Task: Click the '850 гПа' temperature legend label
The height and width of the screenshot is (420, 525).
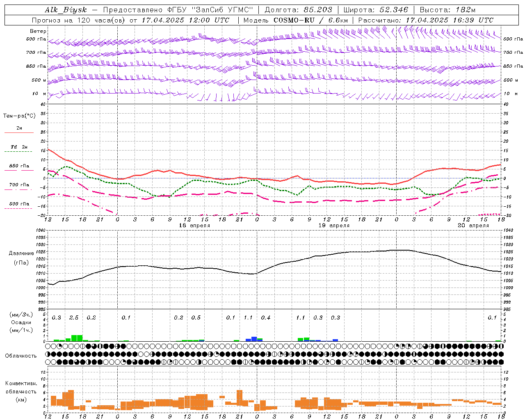Action: coord(19,166)
